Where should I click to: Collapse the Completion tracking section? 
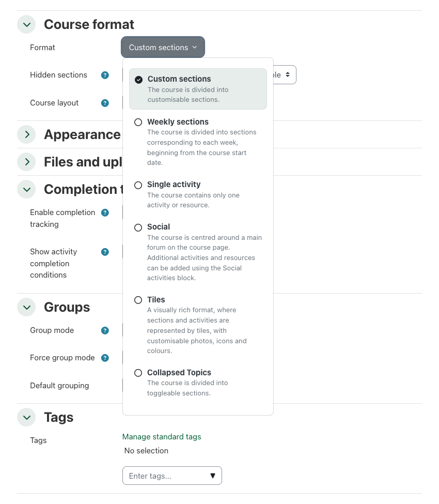click(x=26, y=189)
